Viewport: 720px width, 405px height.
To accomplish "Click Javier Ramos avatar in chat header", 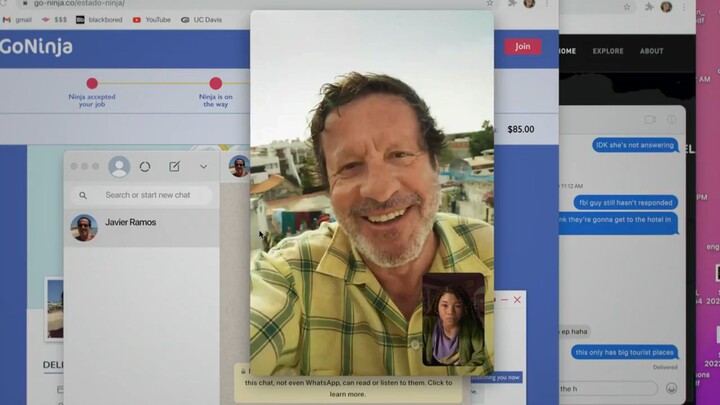I will (x=239, y=166).
